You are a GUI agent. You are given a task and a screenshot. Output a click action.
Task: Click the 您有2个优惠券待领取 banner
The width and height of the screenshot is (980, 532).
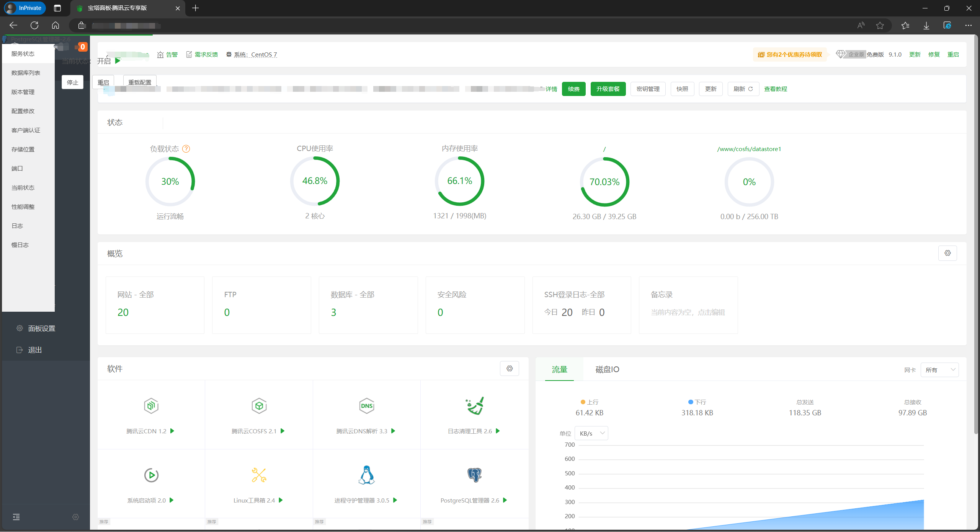coord(790,54)
